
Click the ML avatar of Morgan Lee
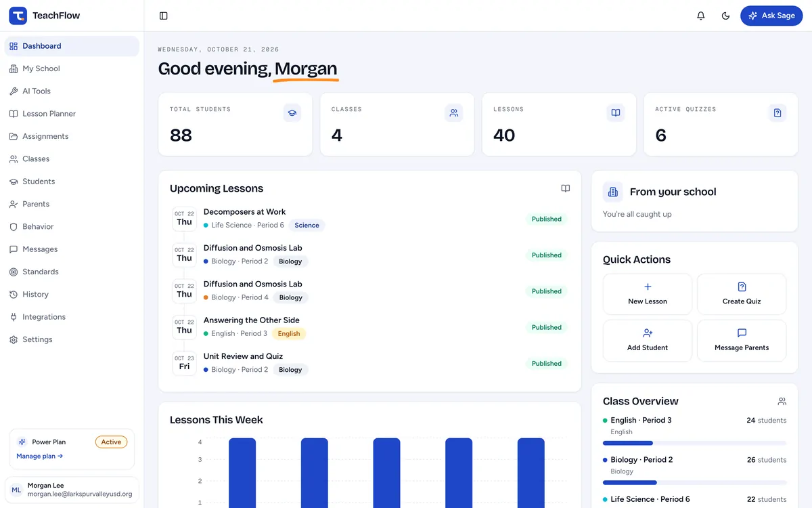pos(16,490)
